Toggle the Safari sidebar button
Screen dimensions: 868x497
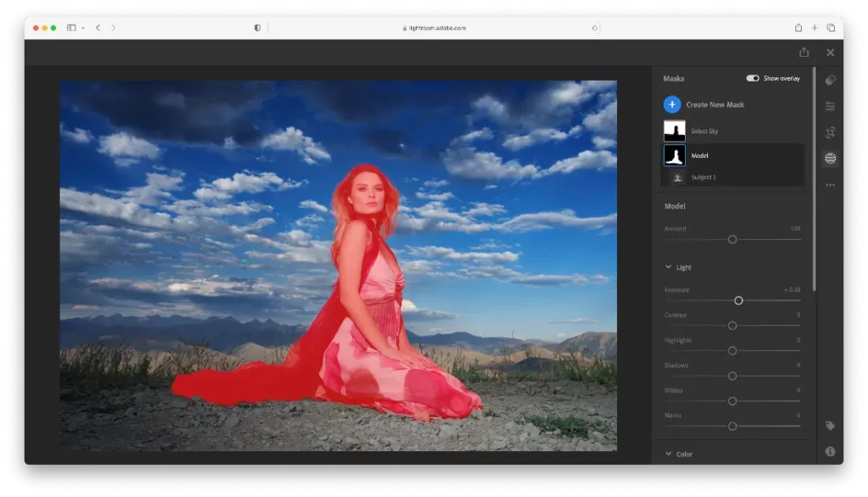71,28
